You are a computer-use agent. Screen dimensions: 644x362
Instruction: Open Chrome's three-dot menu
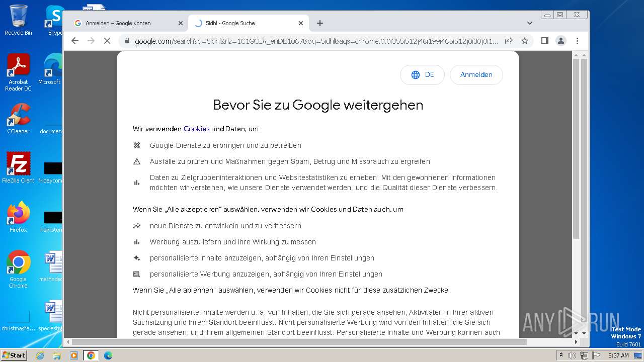pyautogui.click(x=577, y=41)
